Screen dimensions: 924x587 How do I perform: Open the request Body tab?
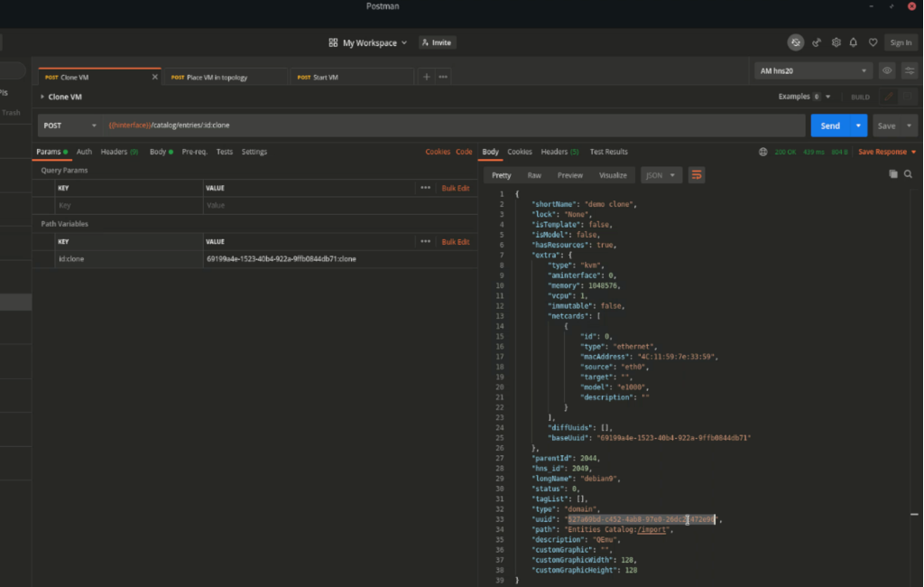tap(161, 152)
